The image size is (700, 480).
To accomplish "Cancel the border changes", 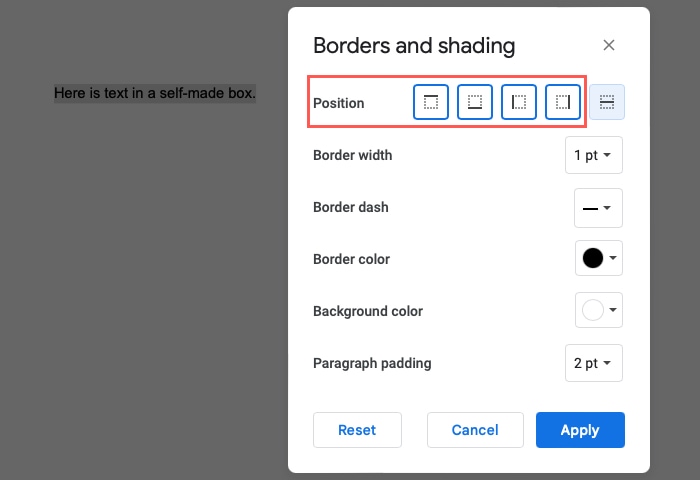I will (x=475, y=430).
